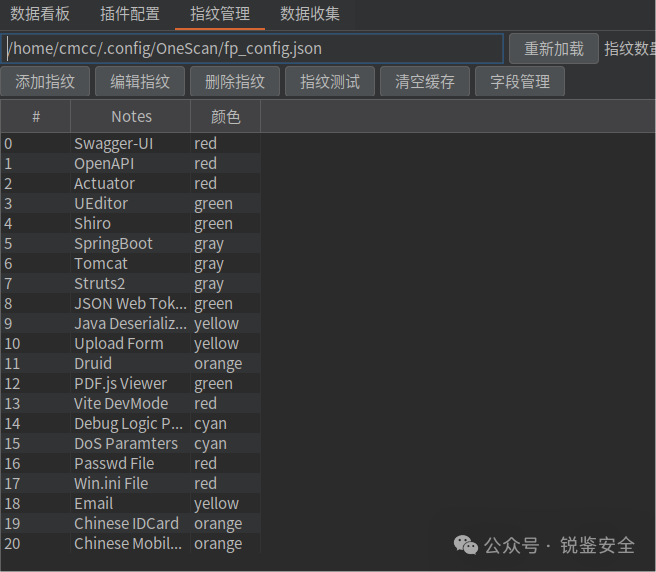Image resolution: width=656 pixels, height=572 pixels.
Task: Select the DoS Paramters row
Action: (131, 444)
